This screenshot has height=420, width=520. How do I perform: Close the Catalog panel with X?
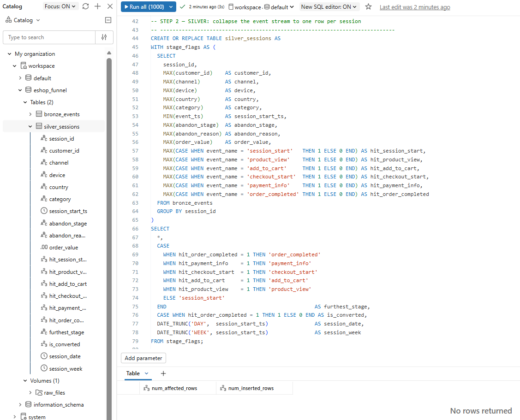click(110, 6)
